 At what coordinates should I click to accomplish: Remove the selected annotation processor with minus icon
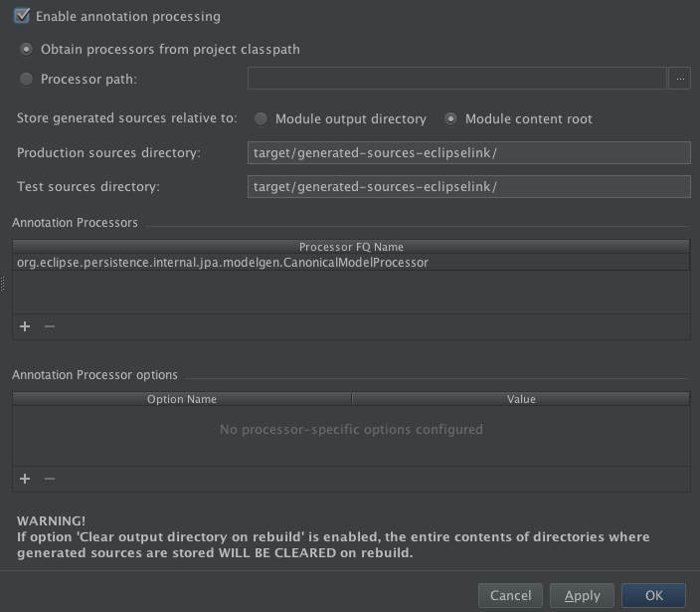pyautogui.click(x=50, y=326)
